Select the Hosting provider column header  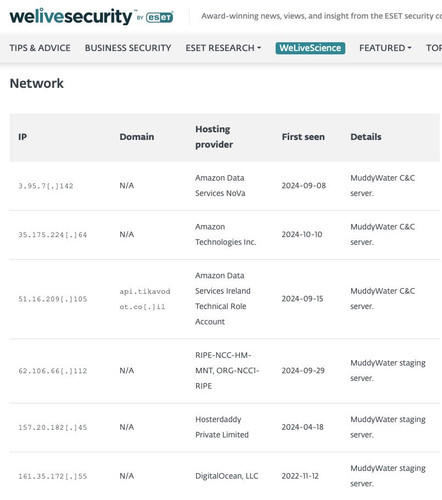[x=214, y=137]
